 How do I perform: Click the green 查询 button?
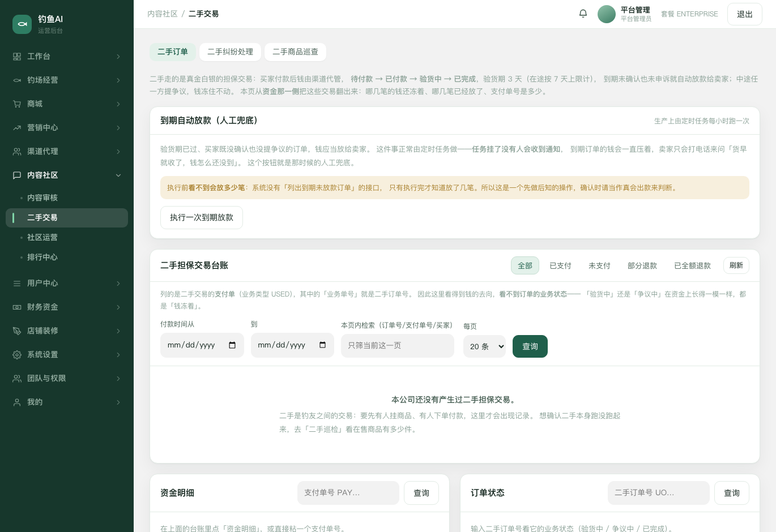(x=530, y=346)
